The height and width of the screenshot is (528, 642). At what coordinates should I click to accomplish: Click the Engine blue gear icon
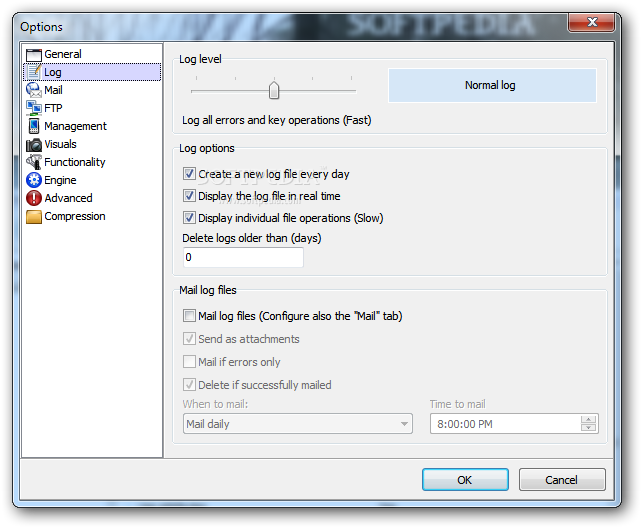pos(34,180)
